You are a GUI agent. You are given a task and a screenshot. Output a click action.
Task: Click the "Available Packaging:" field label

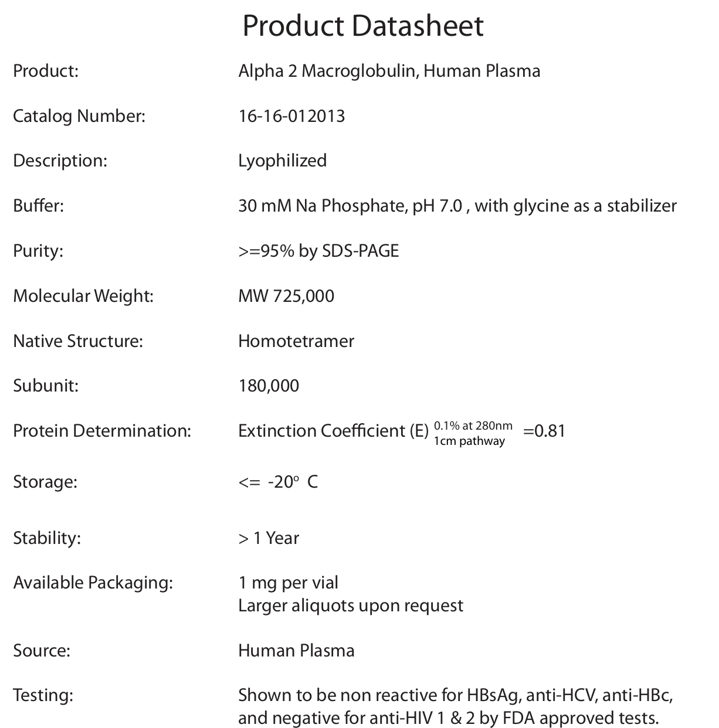(x=93, y=583)
